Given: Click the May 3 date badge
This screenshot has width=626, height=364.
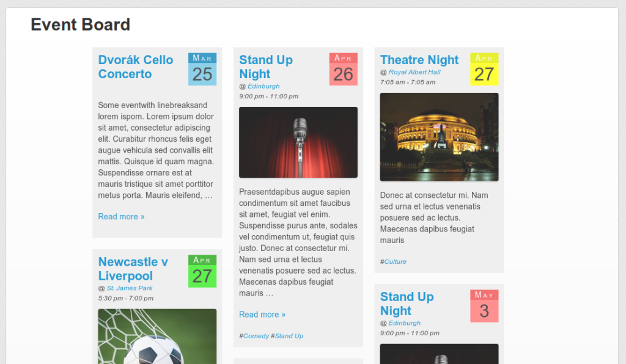Looking at the screenshot, I should (x=484, y=306).
